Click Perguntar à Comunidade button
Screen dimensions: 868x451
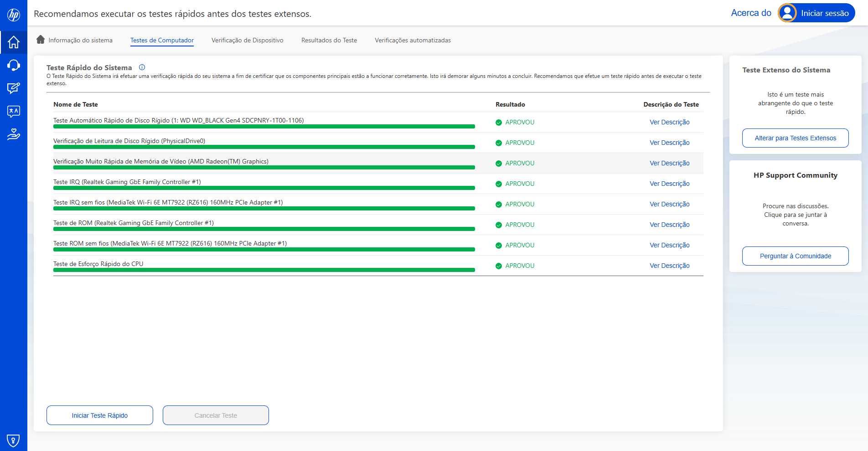(795, 256)
